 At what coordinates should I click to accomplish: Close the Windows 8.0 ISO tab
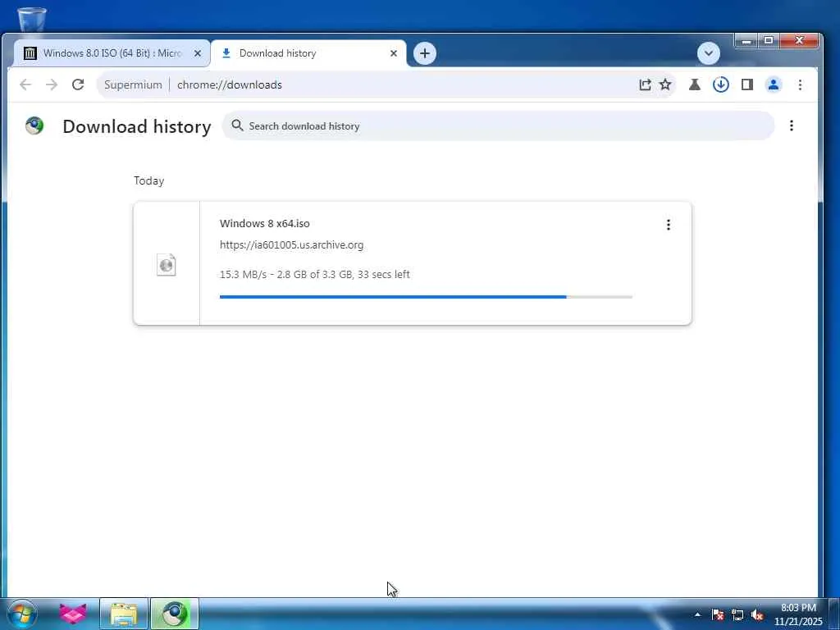pyautogui.click(x=197, y=53)
